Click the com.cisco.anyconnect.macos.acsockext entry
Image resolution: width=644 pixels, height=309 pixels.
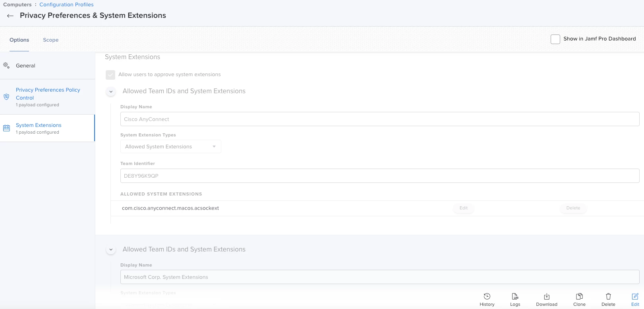(170, 208)
